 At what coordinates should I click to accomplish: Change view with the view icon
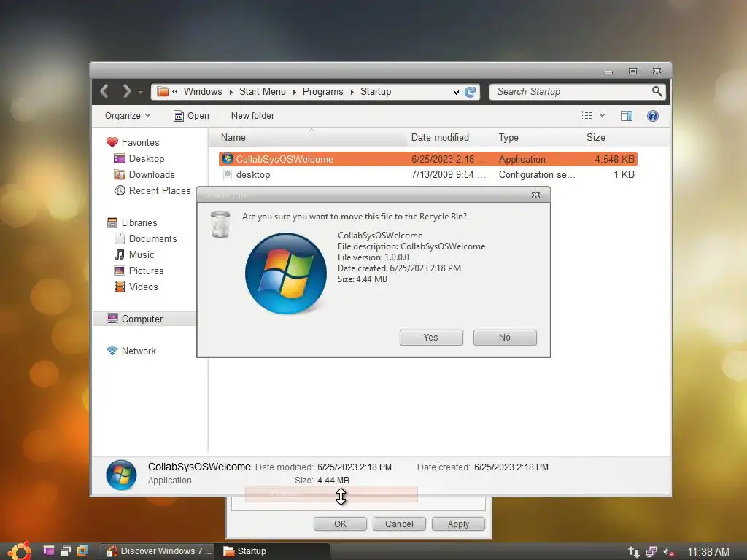coord(586,116)
